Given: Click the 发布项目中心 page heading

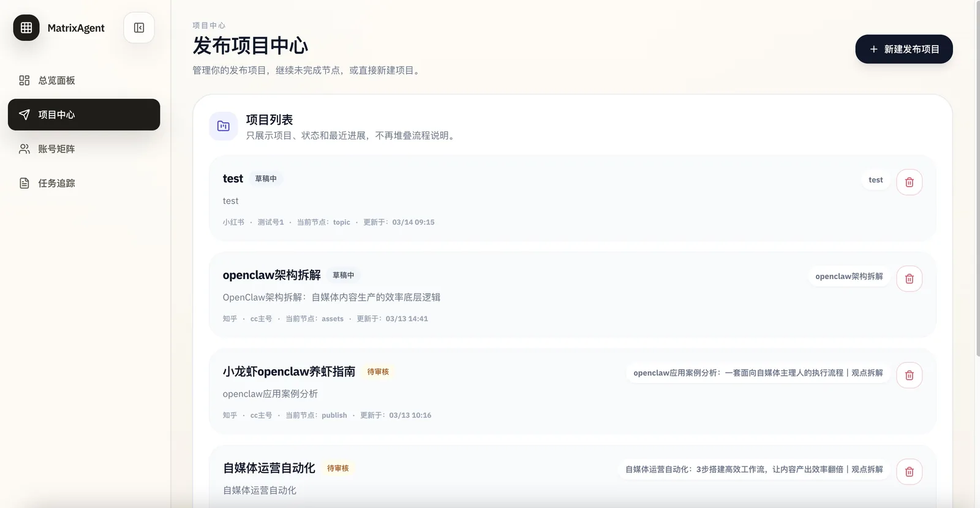Looking at the screenshot, I should [x=250, y=46].
